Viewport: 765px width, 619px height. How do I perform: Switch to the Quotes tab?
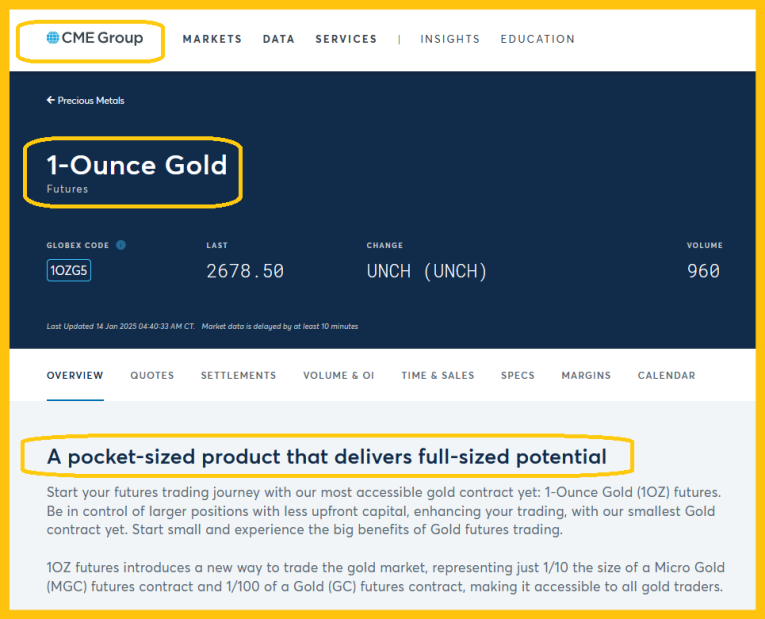pos(152,376)
